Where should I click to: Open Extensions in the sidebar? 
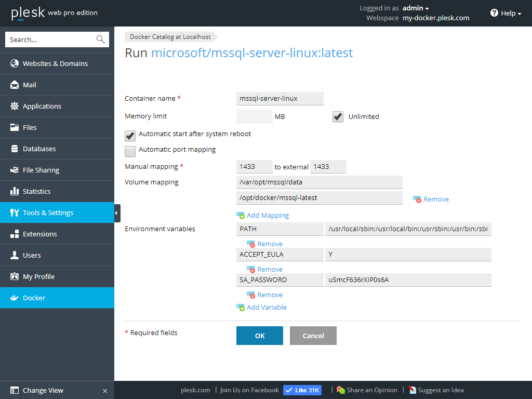point(57,234)
